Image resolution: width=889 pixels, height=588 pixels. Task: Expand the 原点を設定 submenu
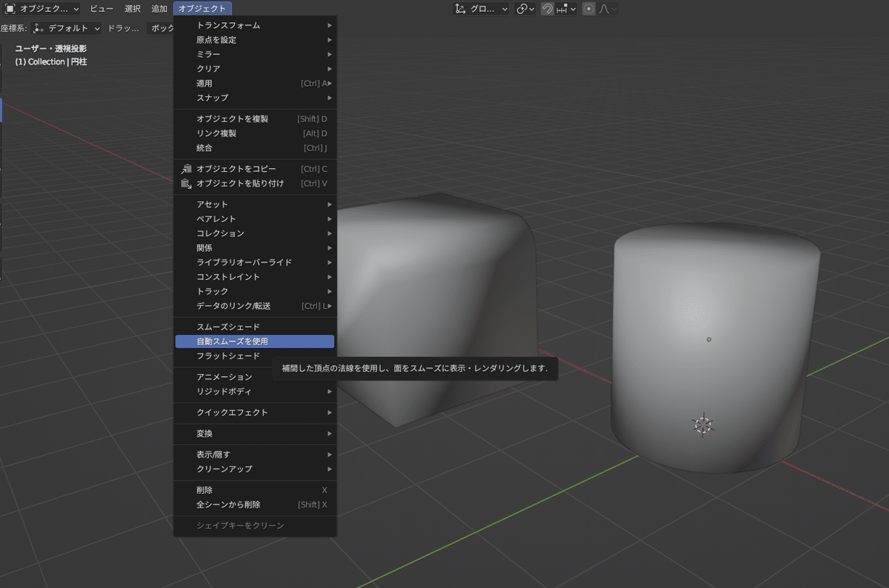[255, 40]
